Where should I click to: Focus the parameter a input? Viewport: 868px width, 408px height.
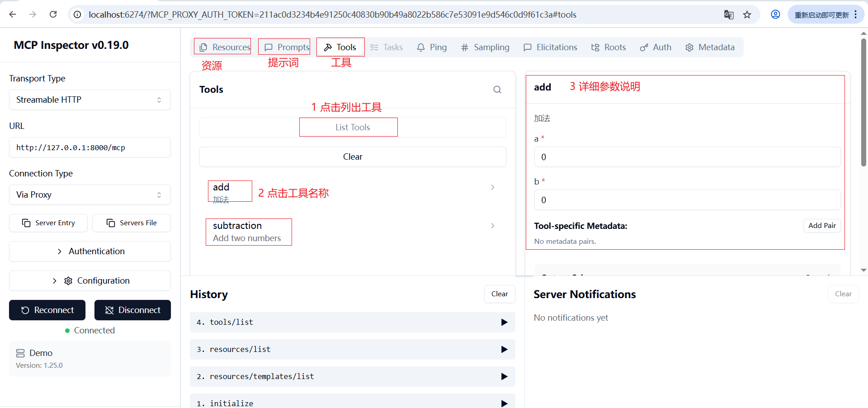click(x=687, y=157)
